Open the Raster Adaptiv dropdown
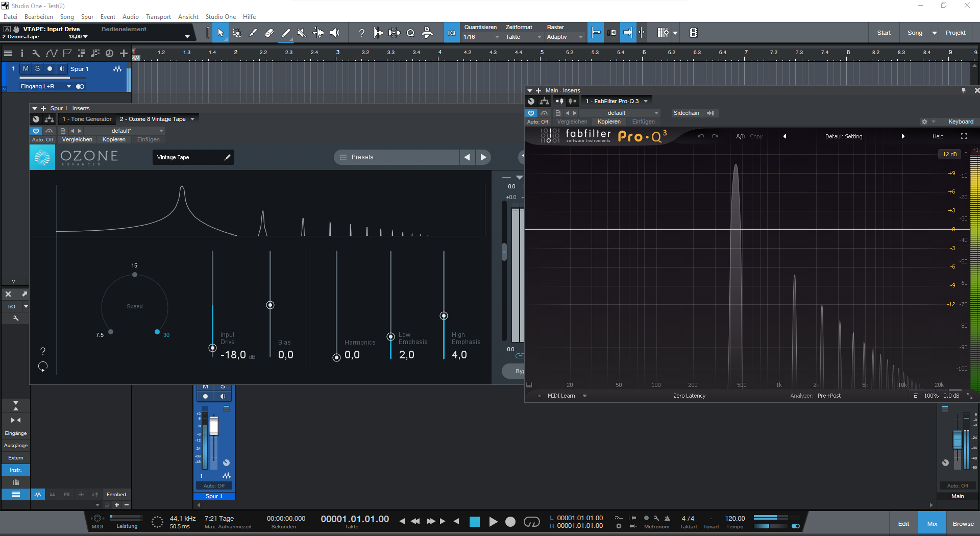The image size is (980, 536). pyautogui.click(x=564, y=37)
